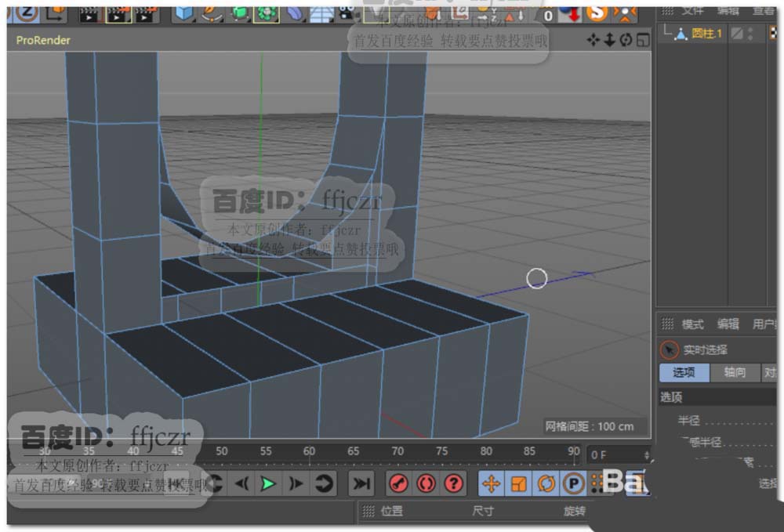Image resolution: width=784 pixels, height=532 pixels.
Task: Select 圆柱.1 object in object manager
Action: pyautogui.click(x=706, y=34)
